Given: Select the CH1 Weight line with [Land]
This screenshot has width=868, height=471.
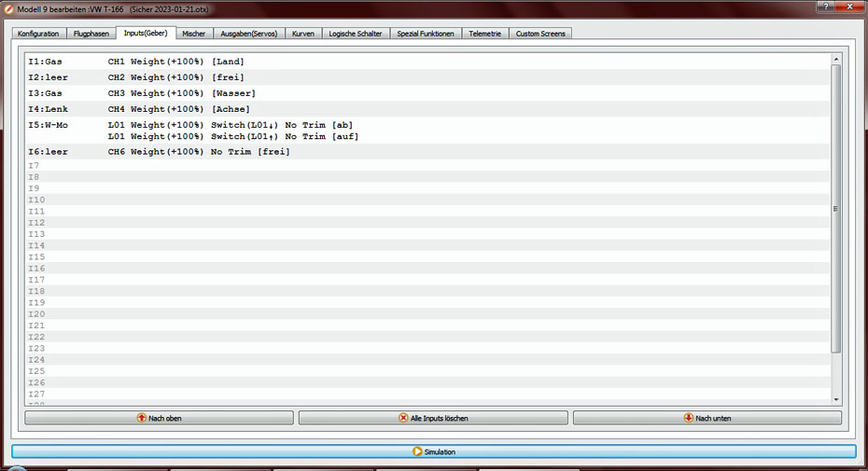Looking at the screenshot, I should pyautogui.click(x=176, y=62).
